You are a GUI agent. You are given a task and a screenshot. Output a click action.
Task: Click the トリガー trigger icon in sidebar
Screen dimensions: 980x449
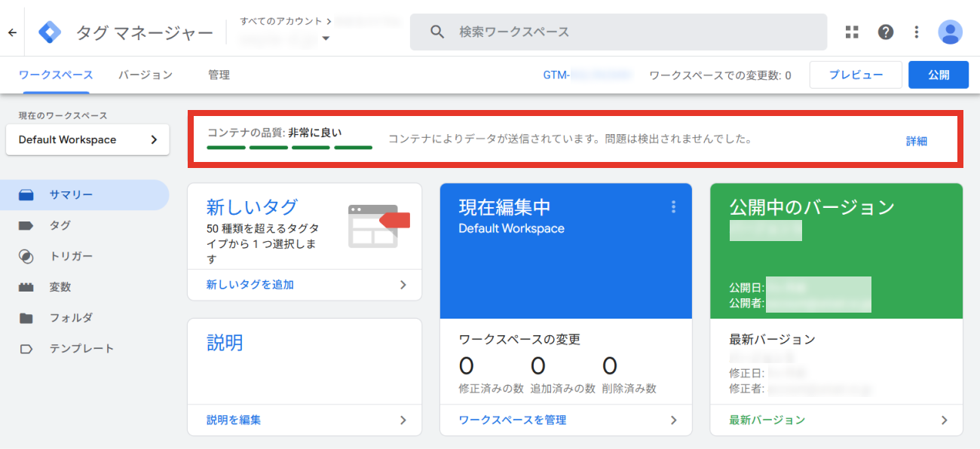(26, 256)
